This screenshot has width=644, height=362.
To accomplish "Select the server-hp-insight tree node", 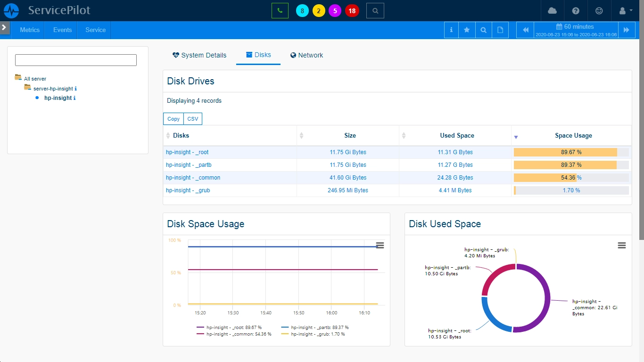I will click(53, 89).
